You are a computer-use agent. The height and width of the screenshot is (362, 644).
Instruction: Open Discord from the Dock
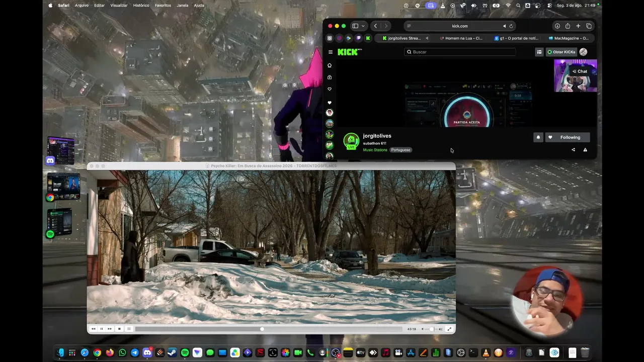[147, 353]
